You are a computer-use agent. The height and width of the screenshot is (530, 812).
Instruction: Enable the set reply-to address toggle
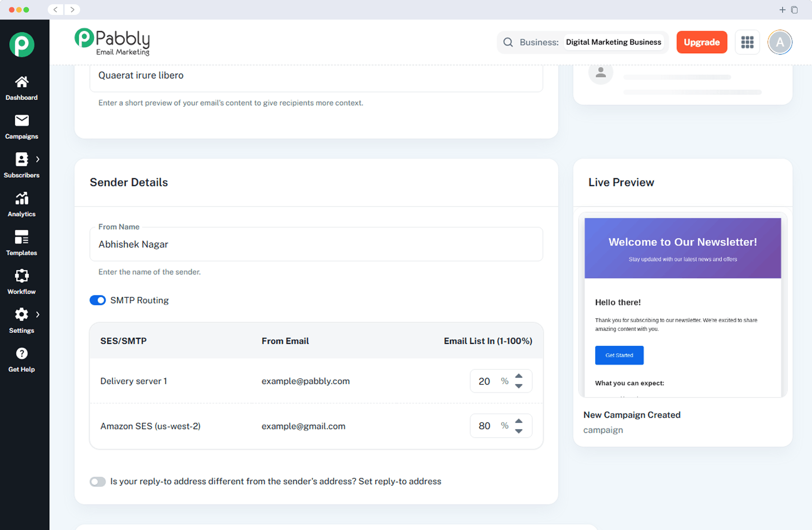click(x=98, y=481)
